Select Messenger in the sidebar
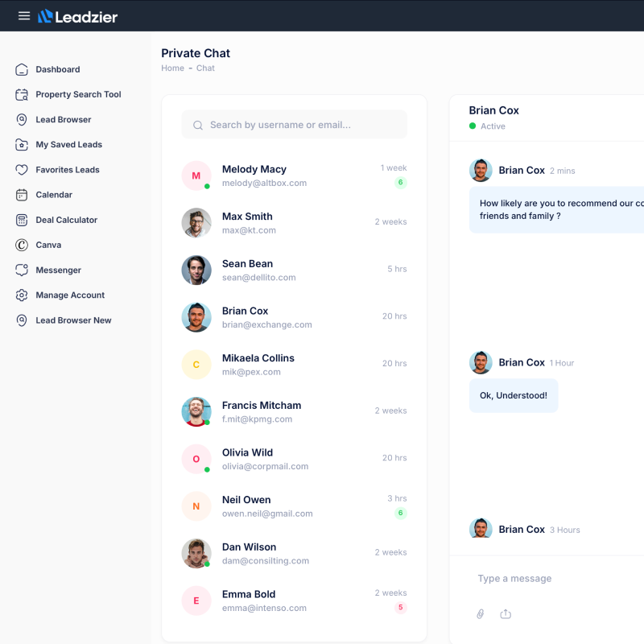644x644 pixels. (58, 270)
